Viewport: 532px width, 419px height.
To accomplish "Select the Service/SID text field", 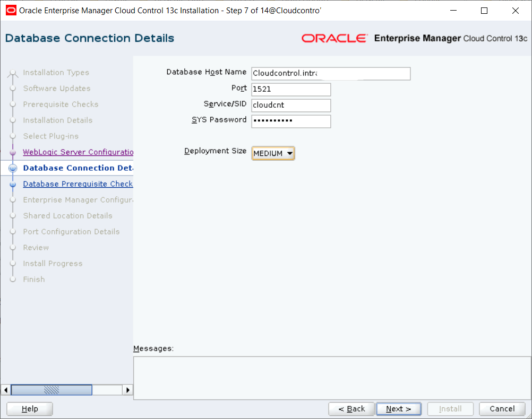I will pyautogui.click(x=291, y=106).
